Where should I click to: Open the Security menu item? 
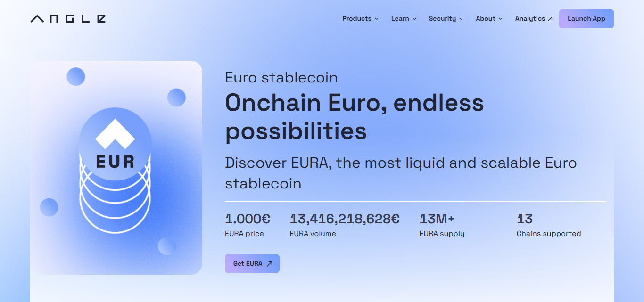(x=446, y=19)
